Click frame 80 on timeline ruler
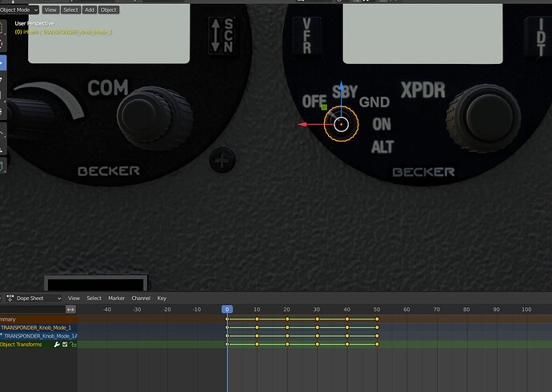This screenshot has height=392, width=552. pos(466,310)
